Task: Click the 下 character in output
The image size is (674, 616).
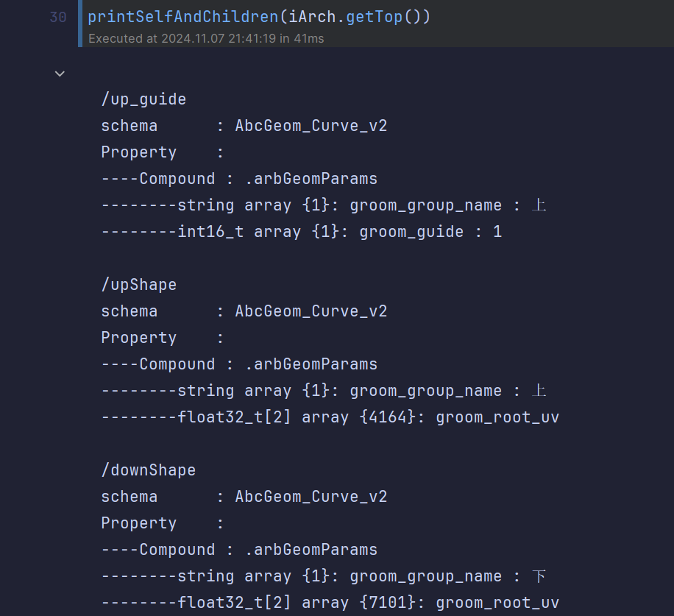Action: [x=539, y=576]
